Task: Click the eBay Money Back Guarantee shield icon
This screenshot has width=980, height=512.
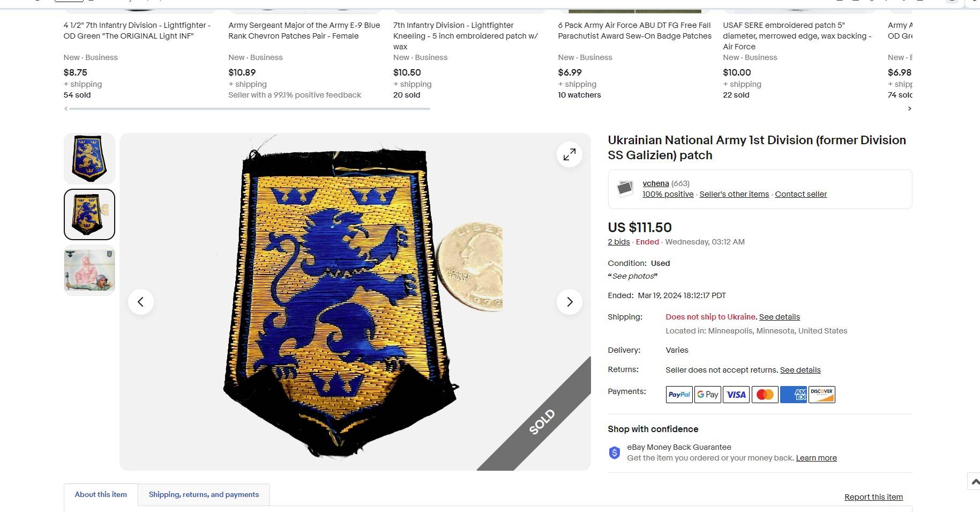Action: tap(615, 453)
